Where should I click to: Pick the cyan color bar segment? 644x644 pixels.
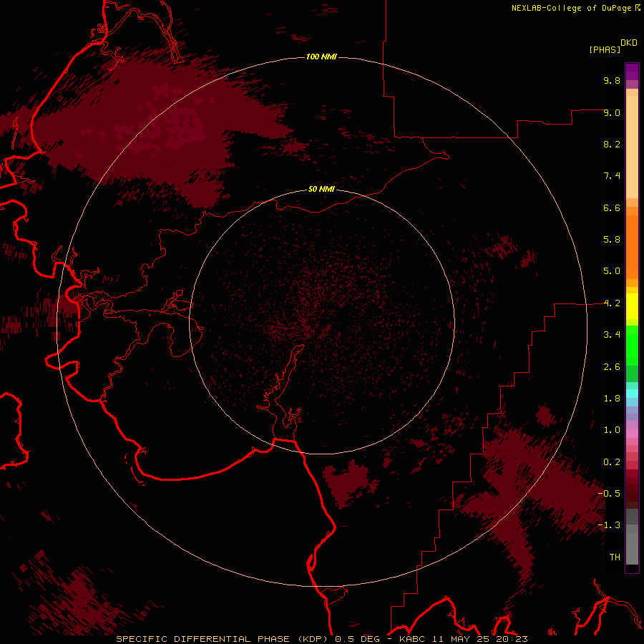(x=632, y=394)
